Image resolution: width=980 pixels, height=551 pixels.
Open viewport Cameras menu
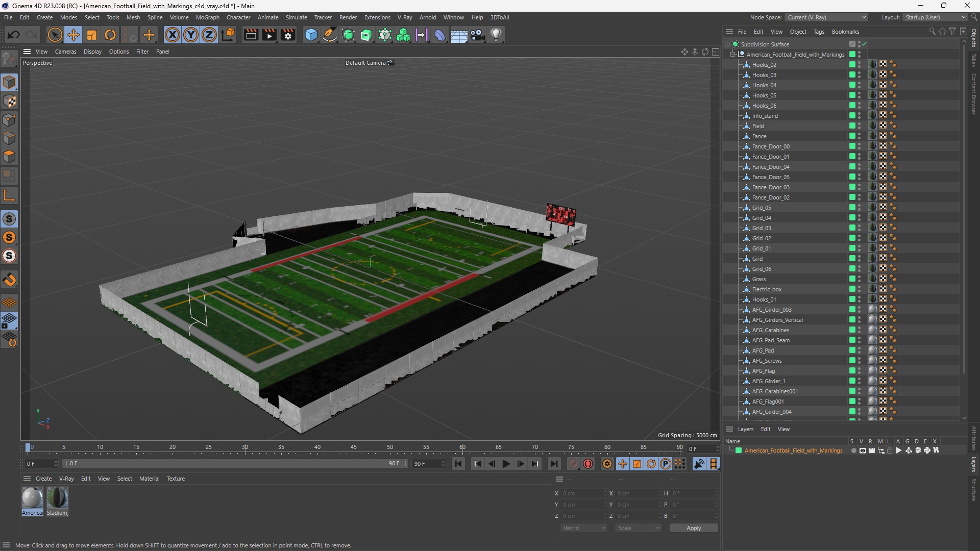click(65, 52)
